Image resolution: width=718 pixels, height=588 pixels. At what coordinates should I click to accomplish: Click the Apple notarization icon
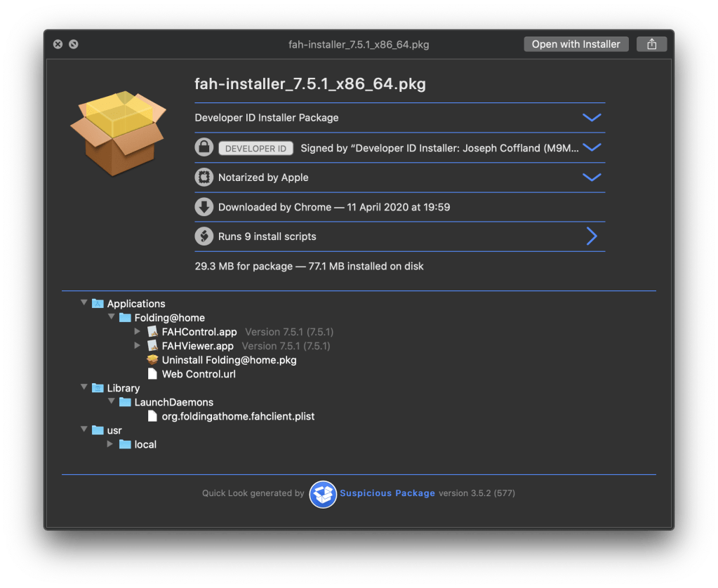tap(204, 178)
